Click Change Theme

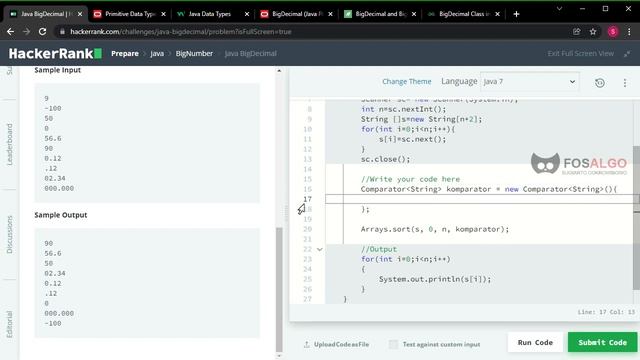(407, 82)
